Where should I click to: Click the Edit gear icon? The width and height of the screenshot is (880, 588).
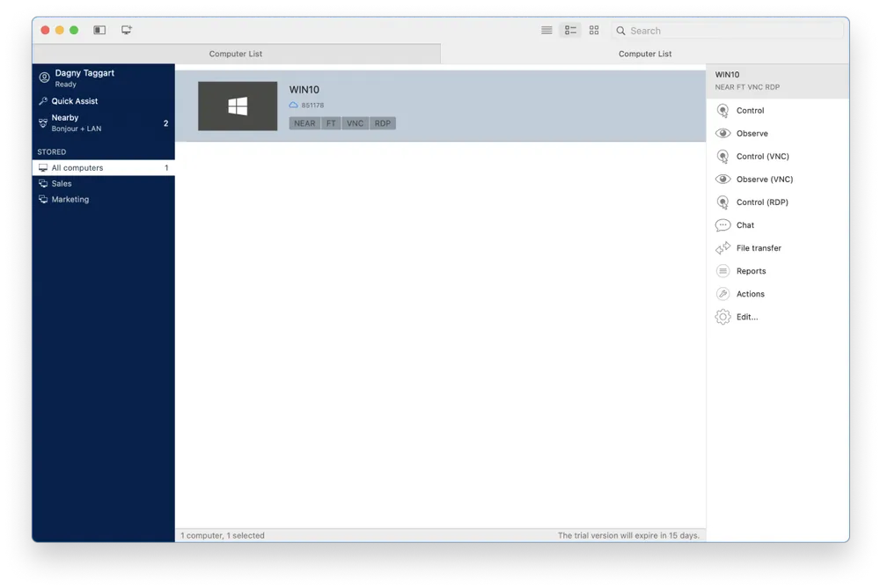pos(722,317)
